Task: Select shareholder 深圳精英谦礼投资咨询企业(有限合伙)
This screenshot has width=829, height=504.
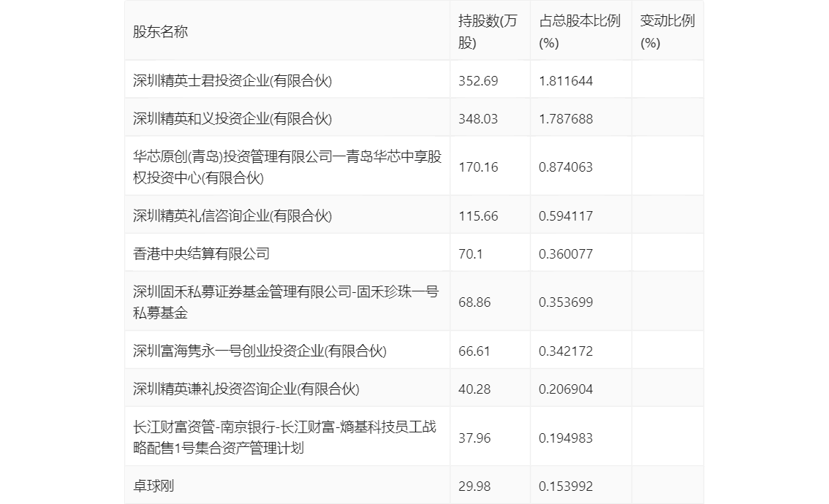Action: pyautogui.click(x=246, y=389)
